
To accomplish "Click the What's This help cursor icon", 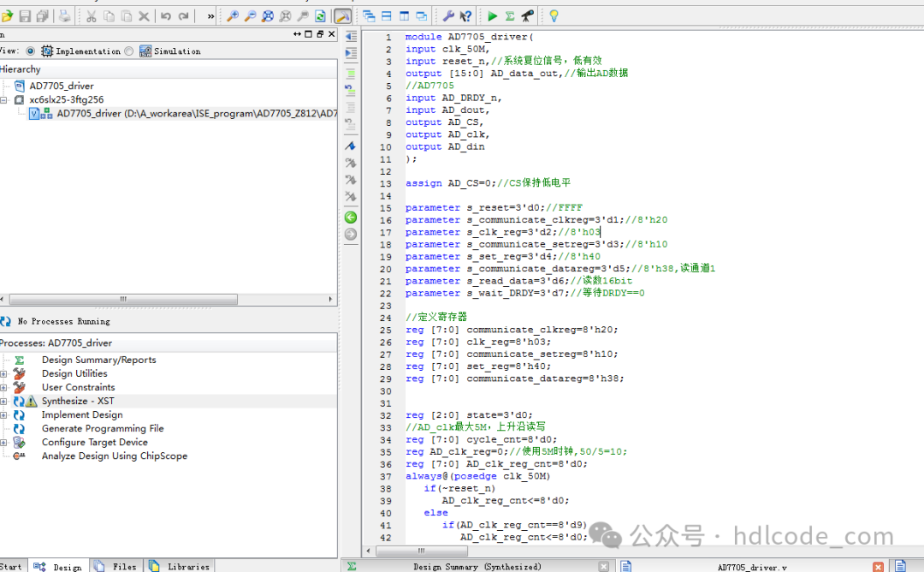I will (x=465, y=16).
